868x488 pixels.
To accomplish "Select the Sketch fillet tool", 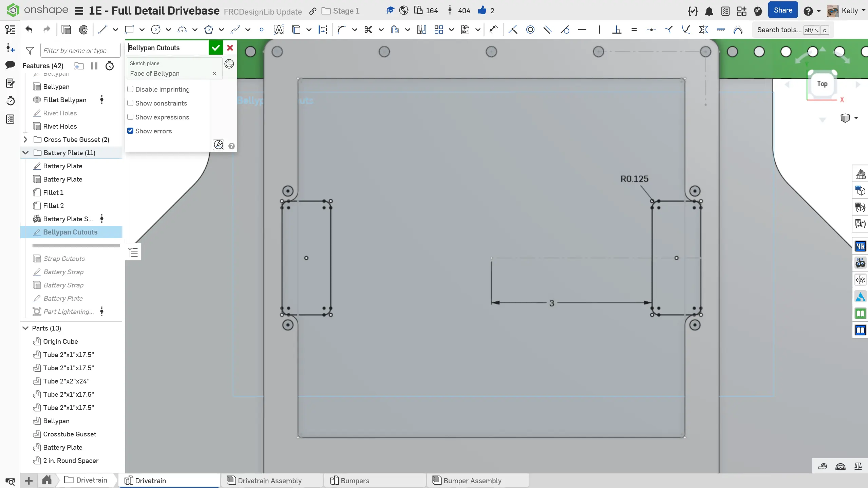I will click(342, 30).
